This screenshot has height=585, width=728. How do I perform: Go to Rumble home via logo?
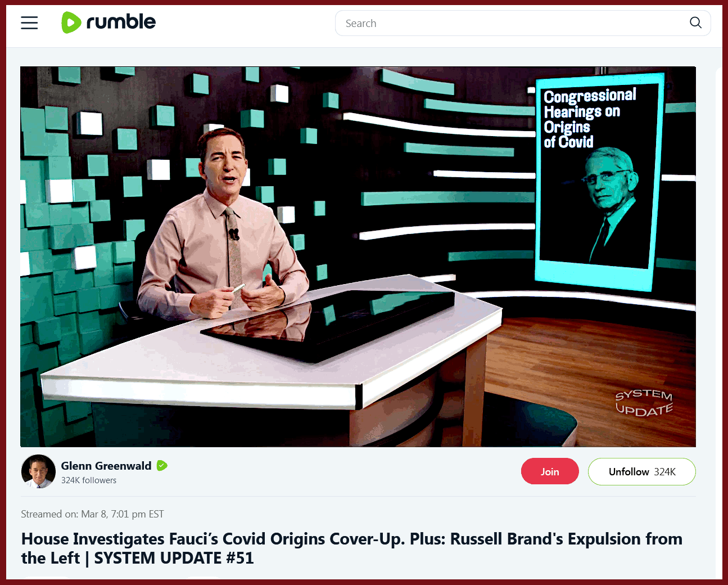108,22
